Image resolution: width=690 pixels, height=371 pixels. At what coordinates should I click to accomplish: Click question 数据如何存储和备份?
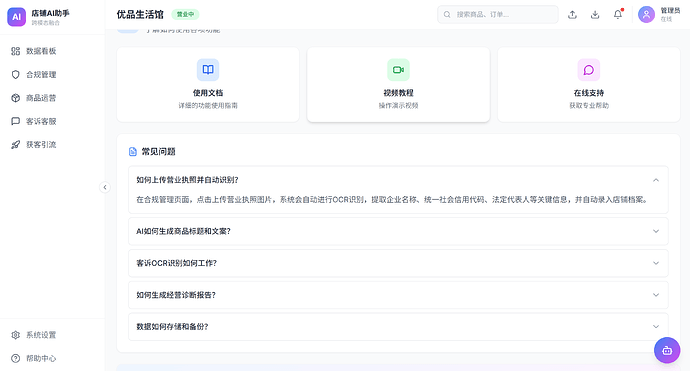click(x=172, y=327)
